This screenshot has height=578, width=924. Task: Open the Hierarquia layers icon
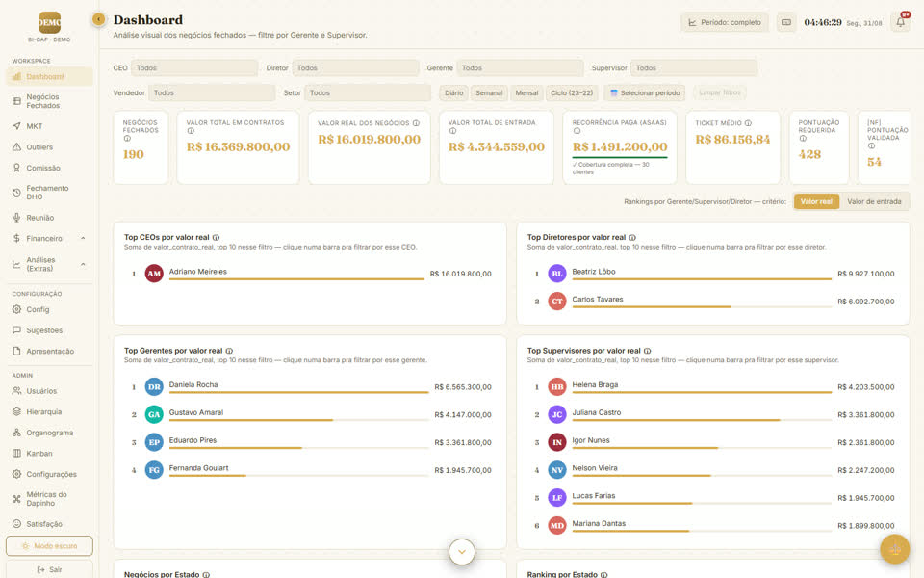[x=16, y=411]
